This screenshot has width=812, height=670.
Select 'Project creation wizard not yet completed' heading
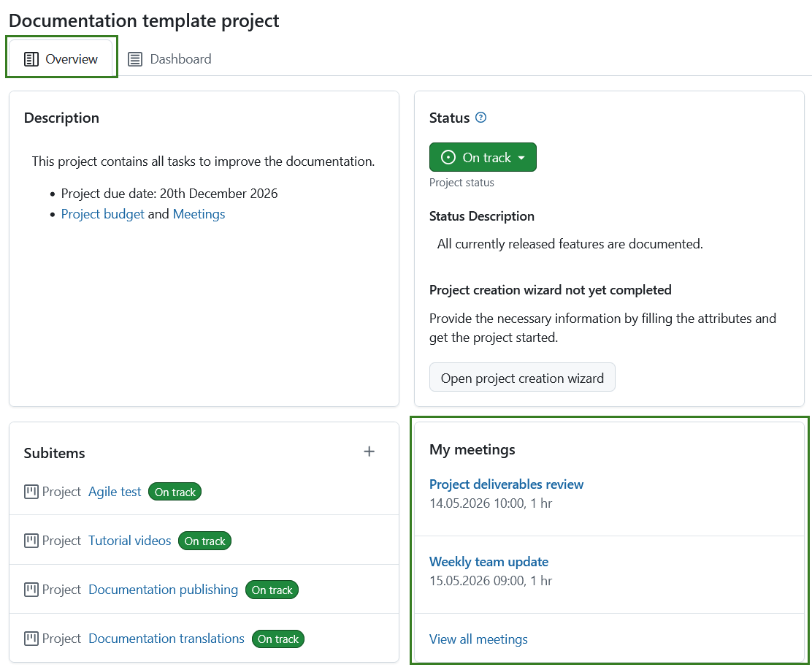point(550,289)
